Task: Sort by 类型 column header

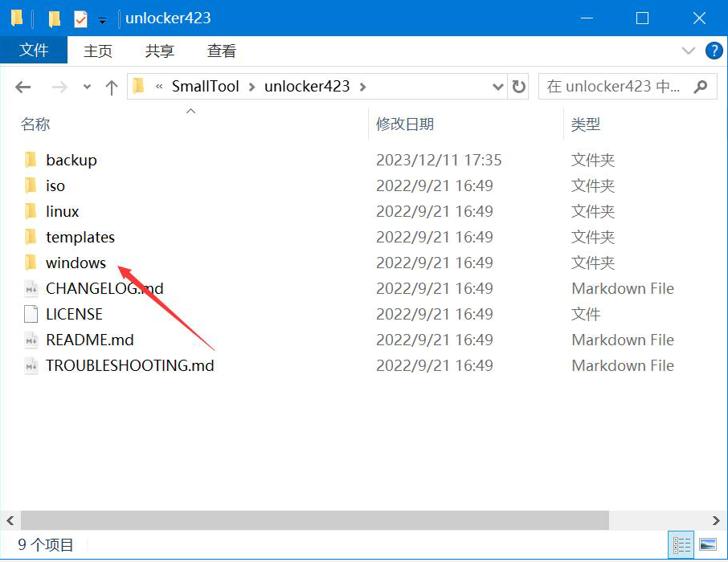Action: coord(586,124)
